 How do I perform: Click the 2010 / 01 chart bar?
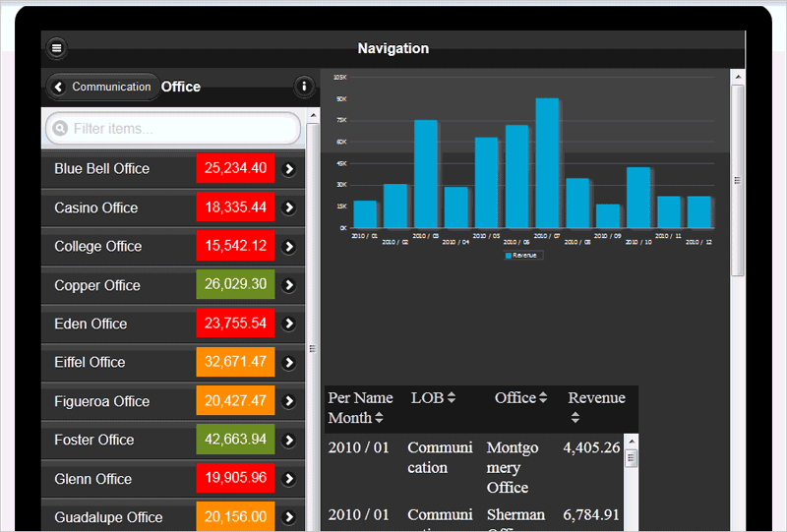(365, 214)
